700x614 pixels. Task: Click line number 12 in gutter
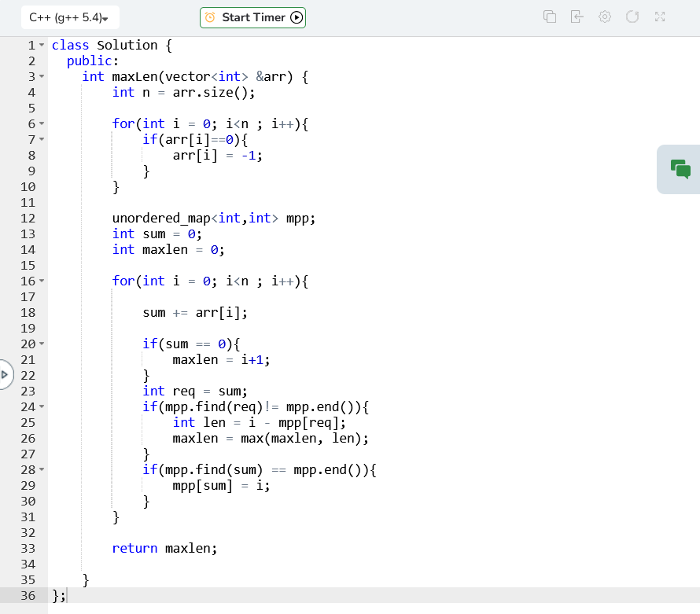click(x=28, y=219)
